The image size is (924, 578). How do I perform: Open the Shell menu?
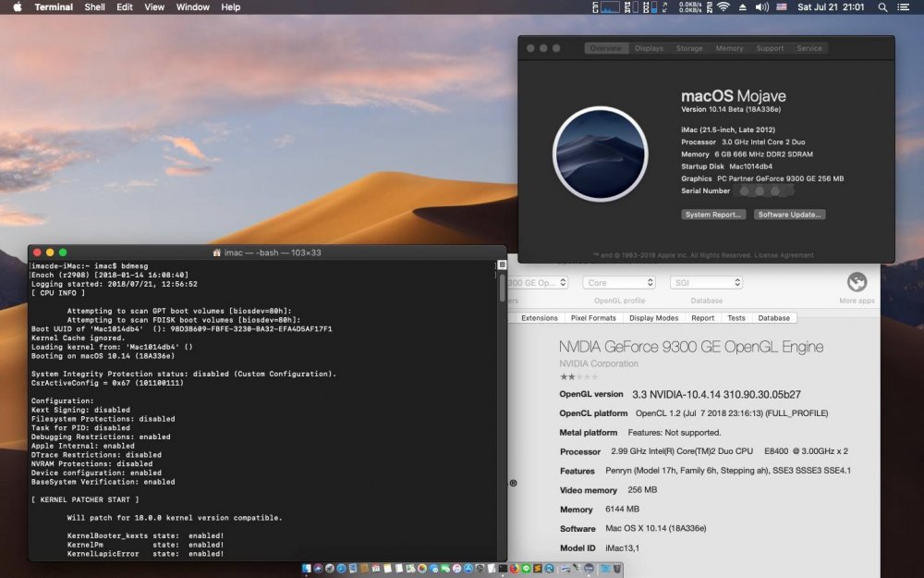click(x=94, y=7)
